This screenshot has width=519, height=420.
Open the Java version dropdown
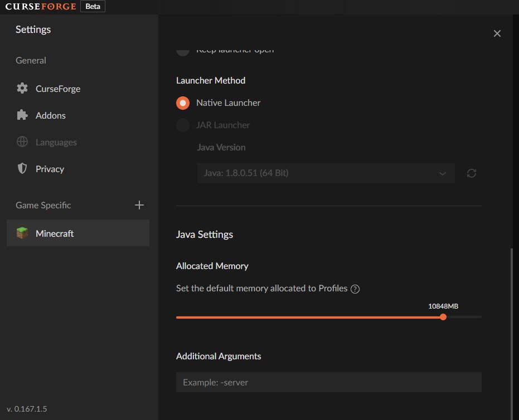[x=326, y=173]
